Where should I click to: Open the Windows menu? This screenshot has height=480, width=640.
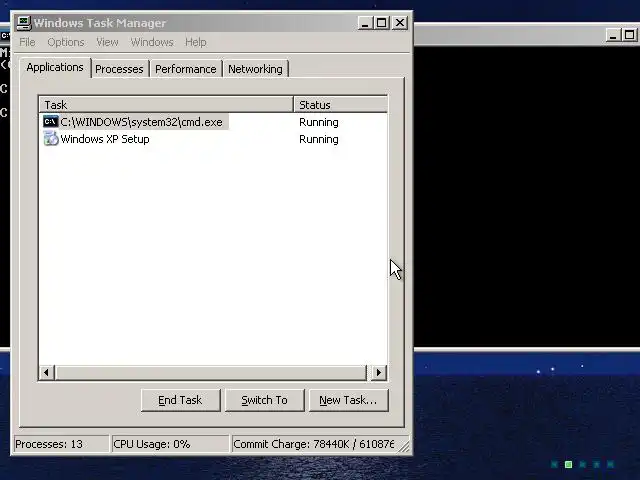152,42
